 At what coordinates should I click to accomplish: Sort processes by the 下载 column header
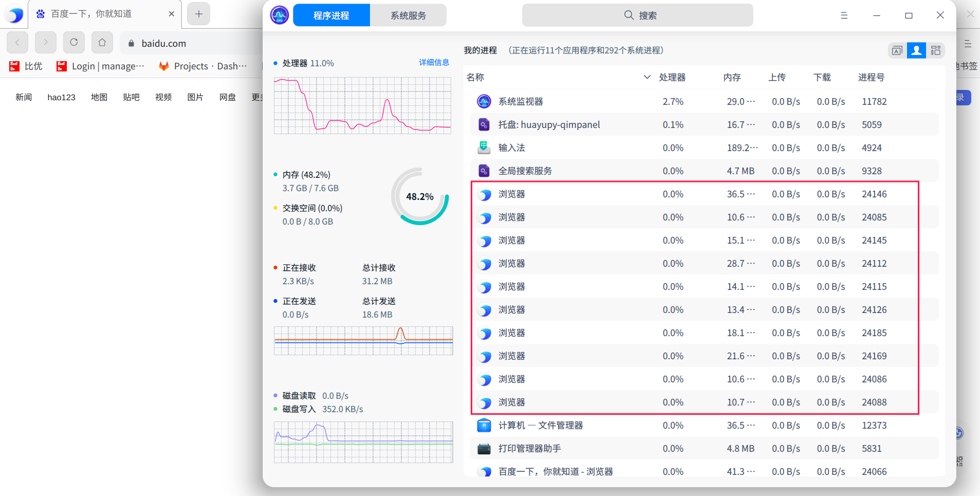(822, 77)
